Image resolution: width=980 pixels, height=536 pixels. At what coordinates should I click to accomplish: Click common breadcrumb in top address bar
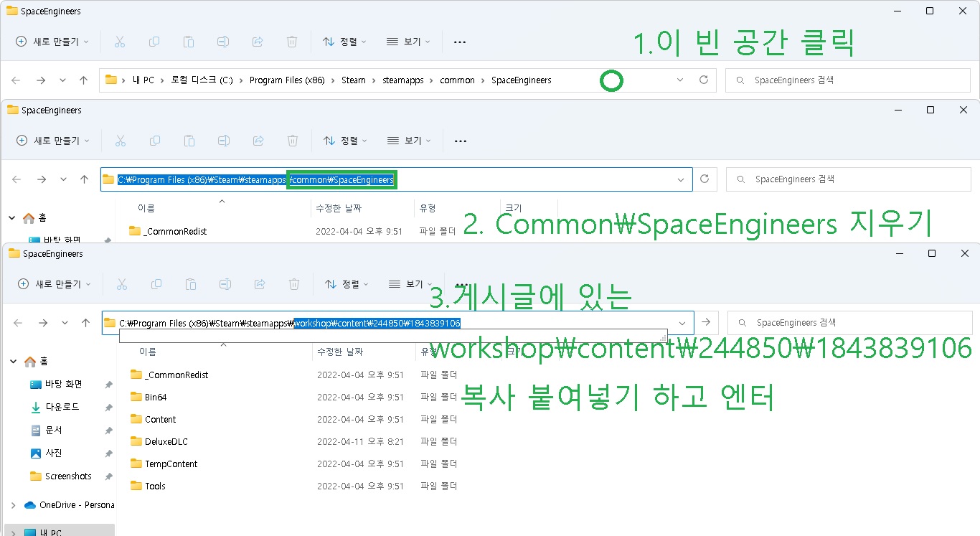tap(458, 80)
